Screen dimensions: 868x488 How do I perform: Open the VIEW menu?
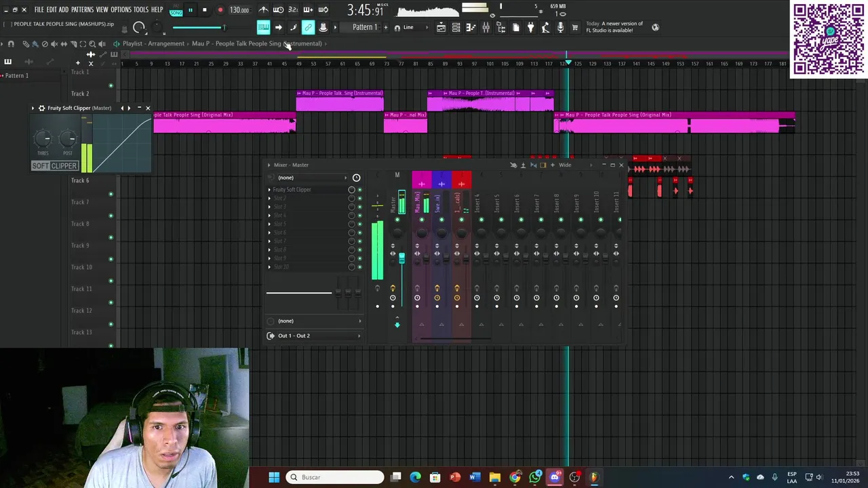pos(102,10)
